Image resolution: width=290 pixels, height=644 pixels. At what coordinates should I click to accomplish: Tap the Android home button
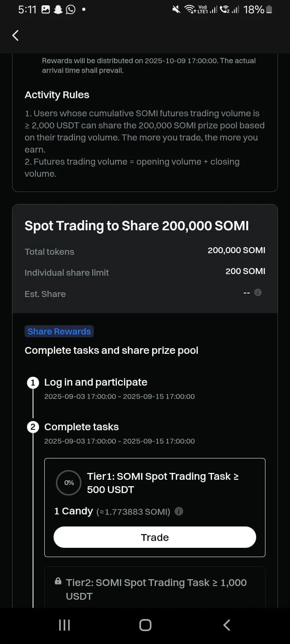click(x=145, y=625)
